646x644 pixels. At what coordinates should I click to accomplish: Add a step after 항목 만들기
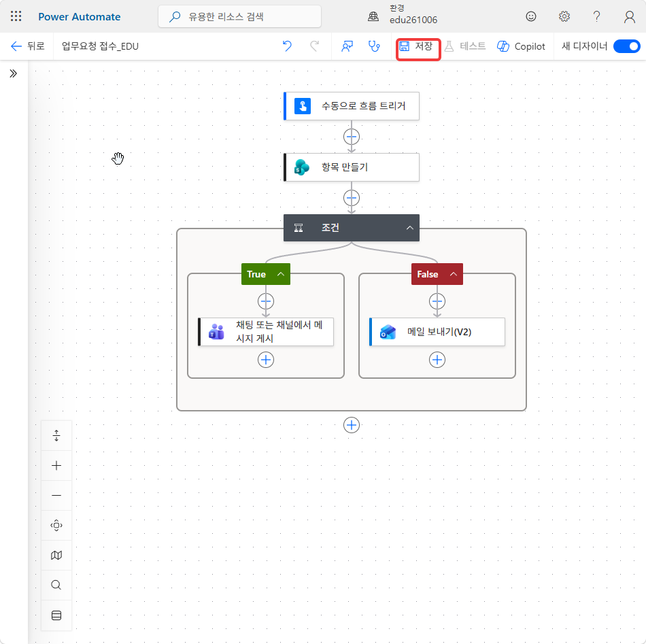(352, 198)
